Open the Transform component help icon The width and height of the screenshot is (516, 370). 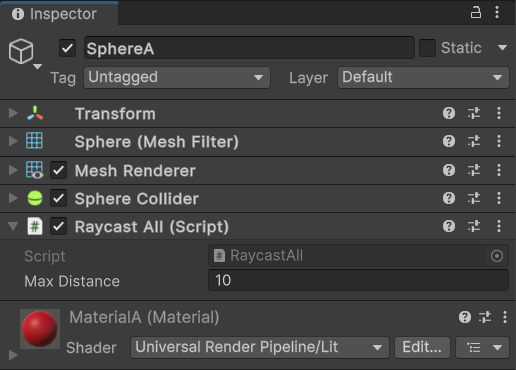(x=449, y=113)
